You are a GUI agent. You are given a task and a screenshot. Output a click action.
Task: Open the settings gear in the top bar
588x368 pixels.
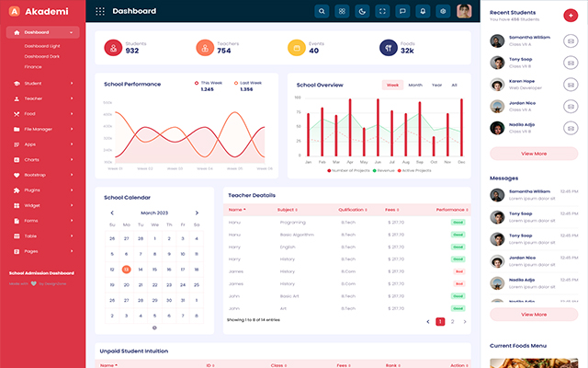443,11
